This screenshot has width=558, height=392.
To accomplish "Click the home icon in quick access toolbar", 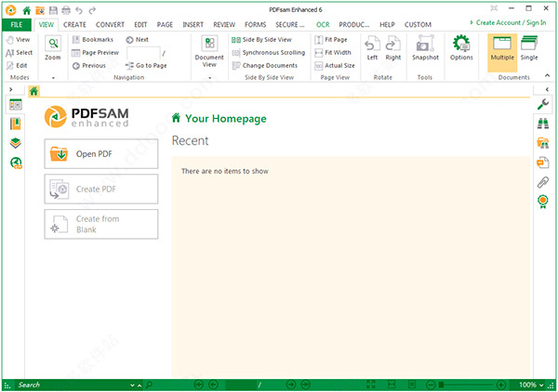I will (27, 10).
